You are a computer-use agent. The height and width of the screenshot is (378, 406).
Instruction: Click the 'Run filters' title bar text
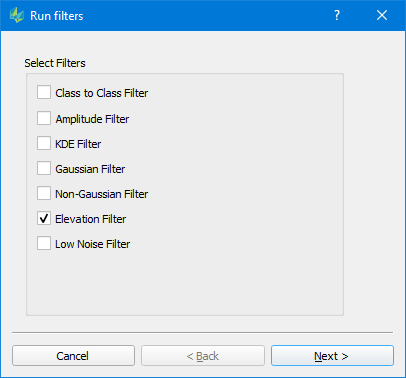57,16
